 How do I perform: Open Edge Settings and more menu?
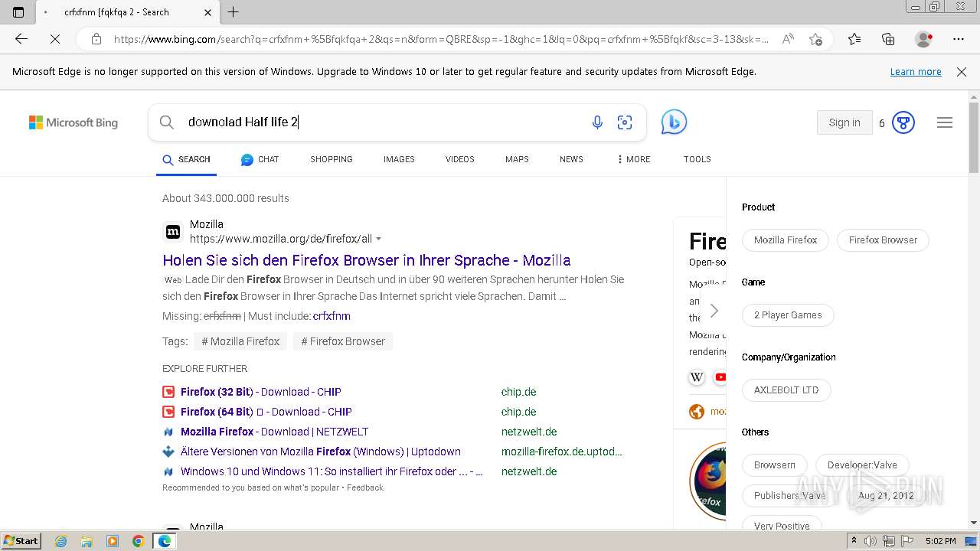(x=959, y=39)
